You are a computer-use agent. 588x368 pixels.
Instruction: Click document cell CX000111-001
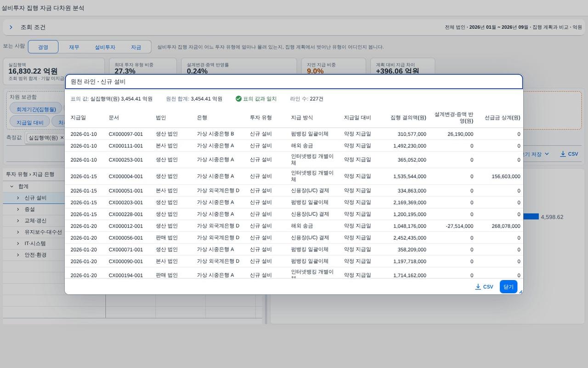126,146
